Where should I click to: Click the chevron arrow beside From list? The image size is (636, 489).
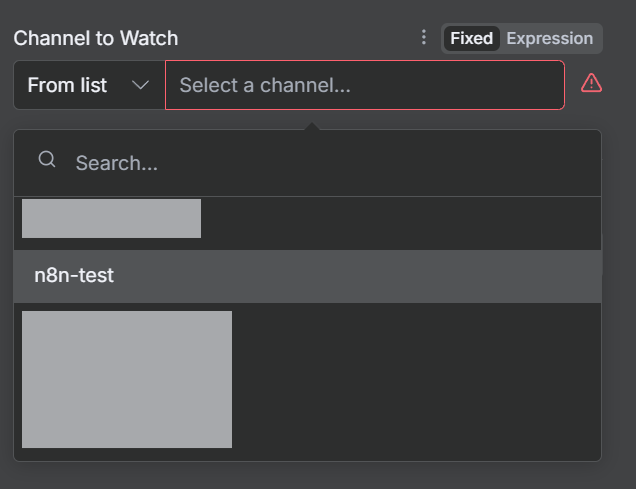click(x=141, y=85)
